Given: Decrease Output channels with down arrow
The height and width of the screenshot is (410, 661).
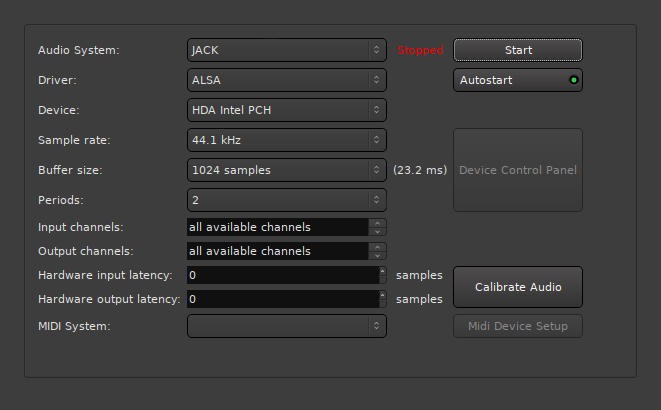Looking at the screenshot, I should [x=377, y=255].
